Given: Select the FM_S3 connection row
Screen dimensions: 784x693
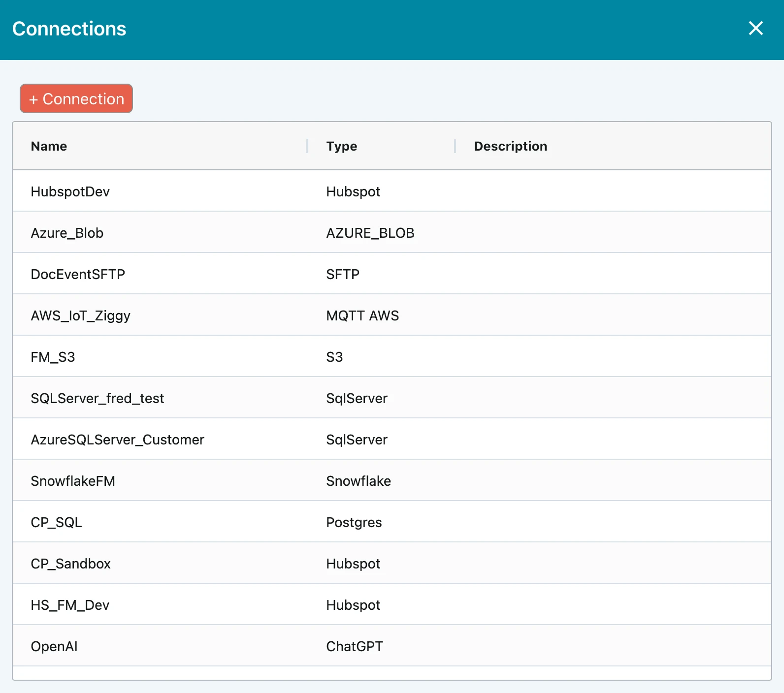Looking at the screenshot, I should pos(53,357).
